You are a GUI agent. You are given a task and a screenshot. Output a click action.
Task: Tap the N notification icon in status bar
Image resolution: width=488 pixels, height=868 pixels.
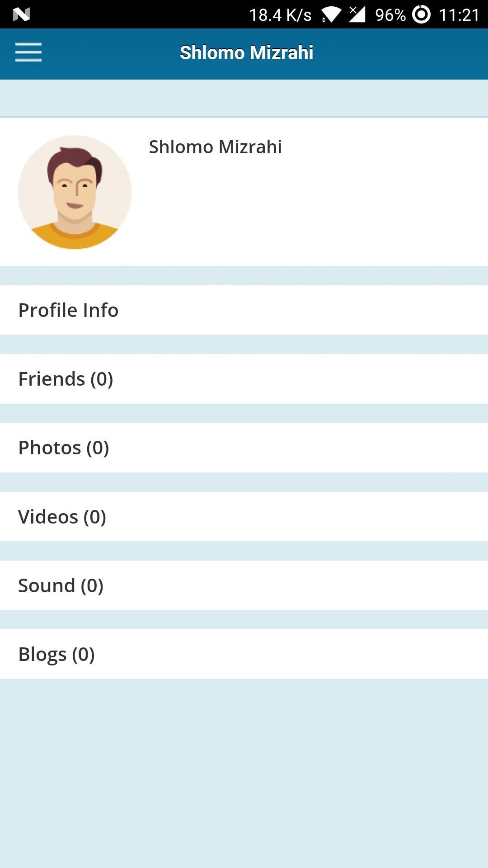21,14
